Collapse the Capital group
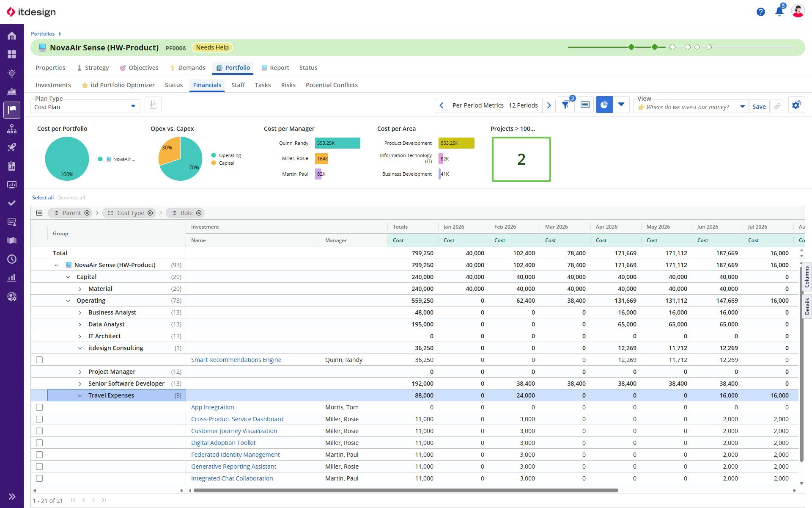This screenshot has width=812, height=508. pyautogui.click(x=68, y=277)
